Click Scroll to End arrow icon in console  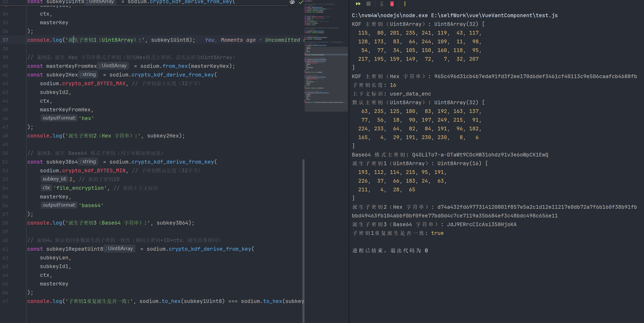tap(381, 4)
